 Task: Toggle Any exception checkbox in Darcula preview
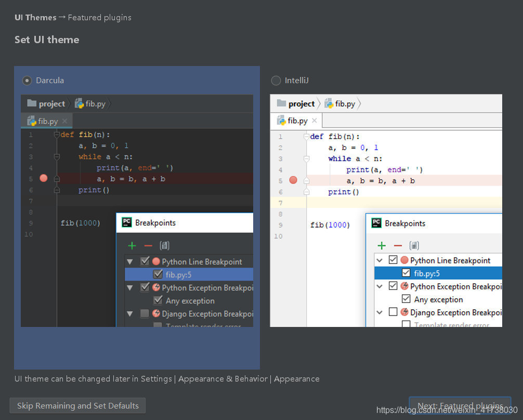click(158, 300)
